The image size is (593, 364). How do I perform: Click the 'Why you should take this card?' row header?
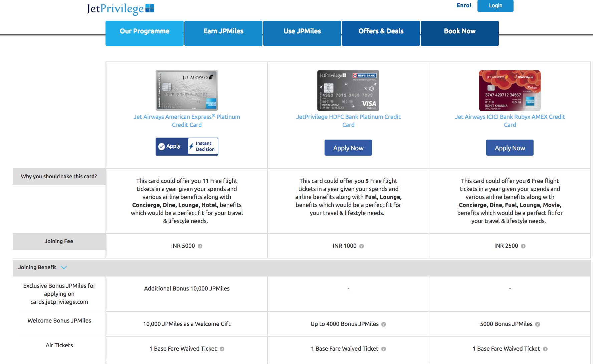pos(59,177)
